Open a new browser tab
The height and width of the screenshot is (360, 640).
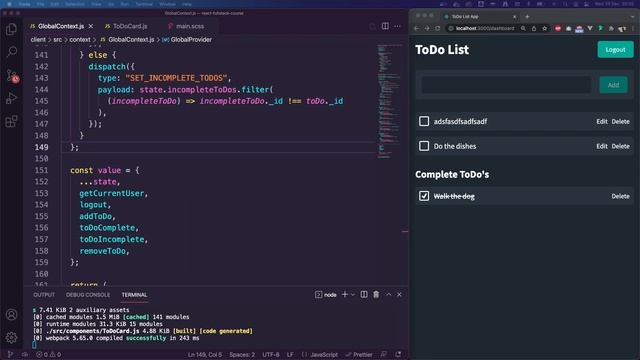[x=527, y=17]
